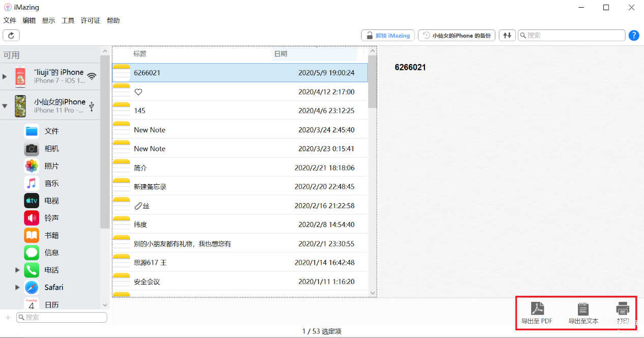The height and width of the screenshot is (338, 644).
Task: Click the 解锁 iMazing button
Action: click(387, 35)
